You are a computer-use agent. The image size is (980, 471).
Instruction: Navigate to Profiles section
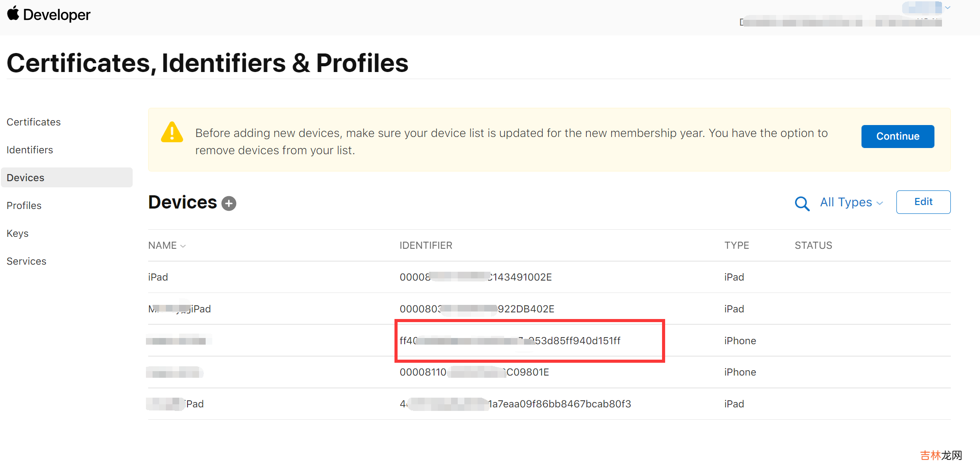24,205
